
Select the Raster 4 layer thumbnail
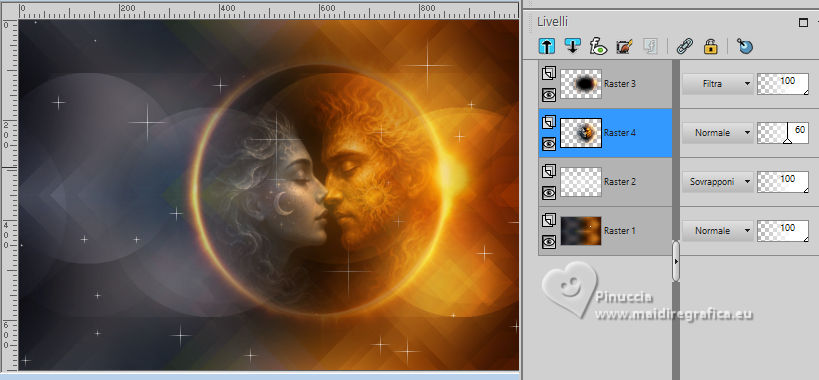pos(581,133)
